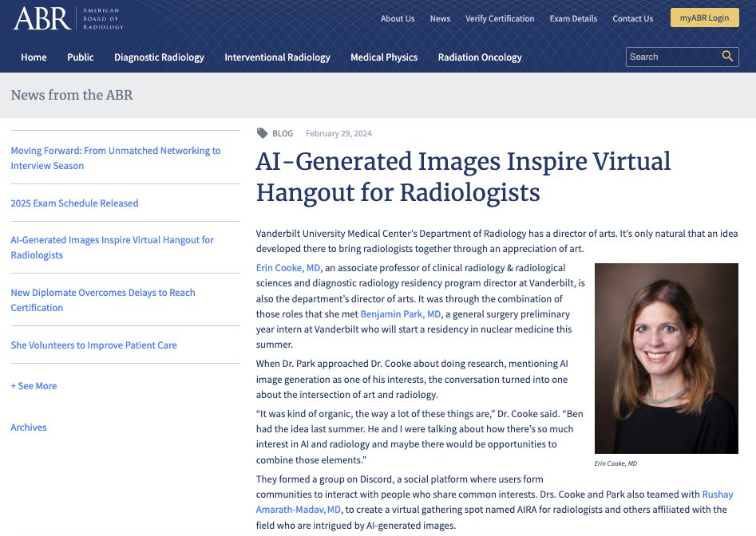Click News from the ABR heading
Viewport: 756px width, 536px height.
pos(72,95)
